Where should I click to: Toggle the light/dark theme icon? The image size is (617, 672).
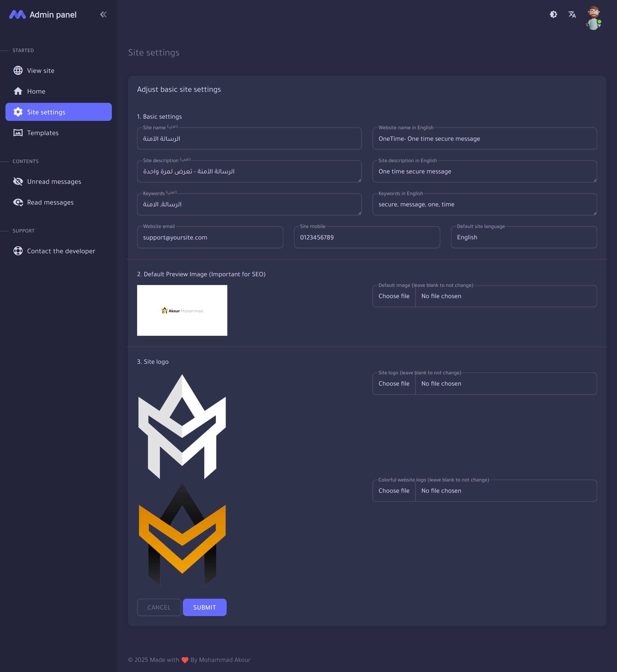point(553,14)
